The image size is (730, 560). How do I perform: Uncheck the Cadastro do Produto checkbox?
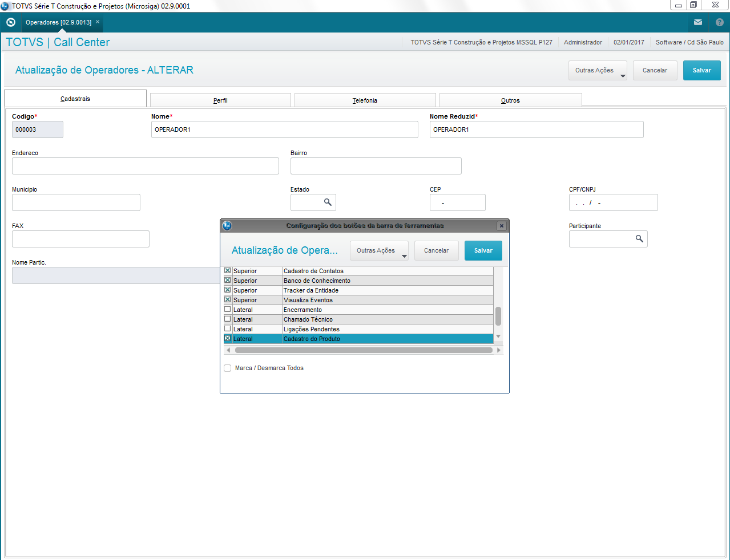[228, 338]
